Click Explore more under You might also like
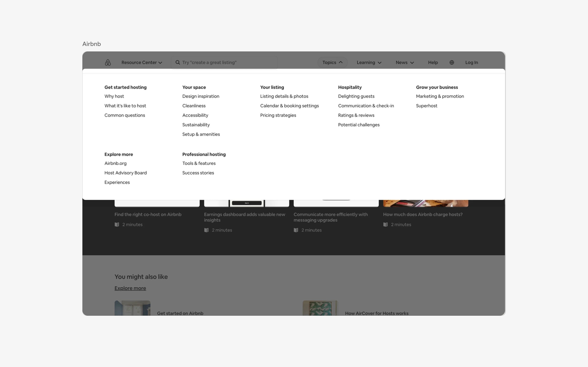 pos(130,288)
